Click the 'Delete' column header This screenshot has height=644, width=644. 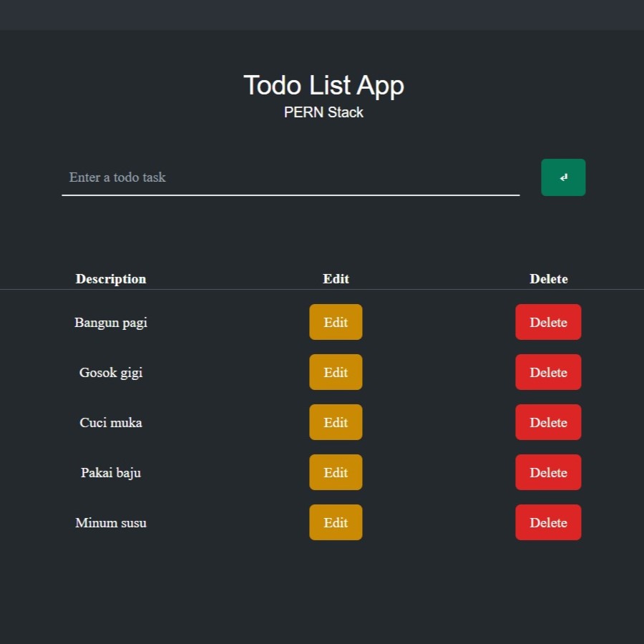coord(549,279)
